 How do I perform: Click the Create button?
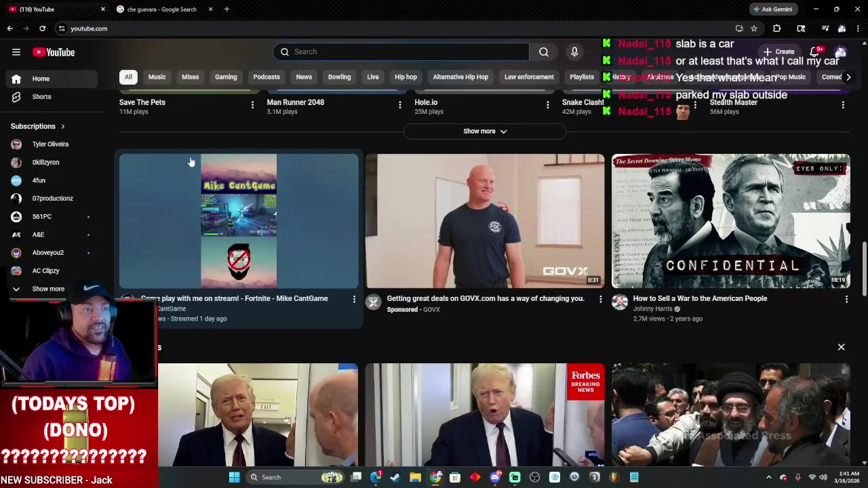pyautogui.click(x=778, y=52)
